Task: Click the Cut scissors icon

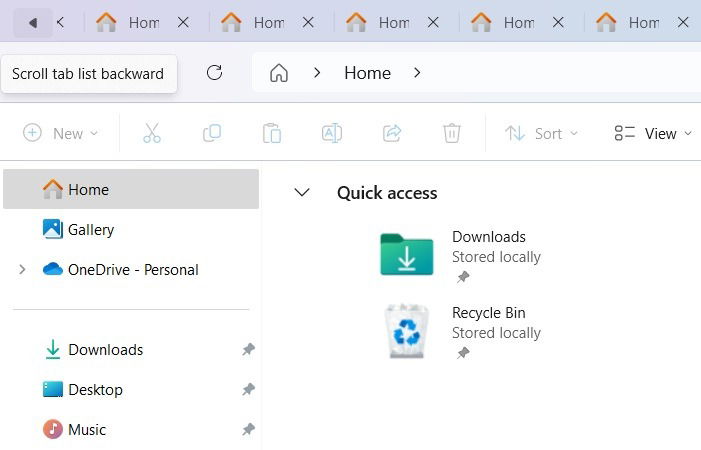Action: 152,133
